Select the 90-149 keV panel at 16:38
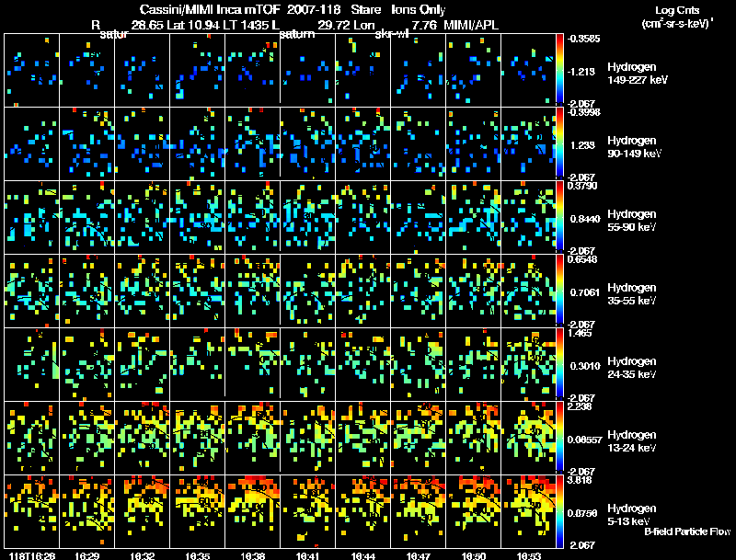This screenshot has width=736, height=560. pyautogui.click(x=252, y=143)
